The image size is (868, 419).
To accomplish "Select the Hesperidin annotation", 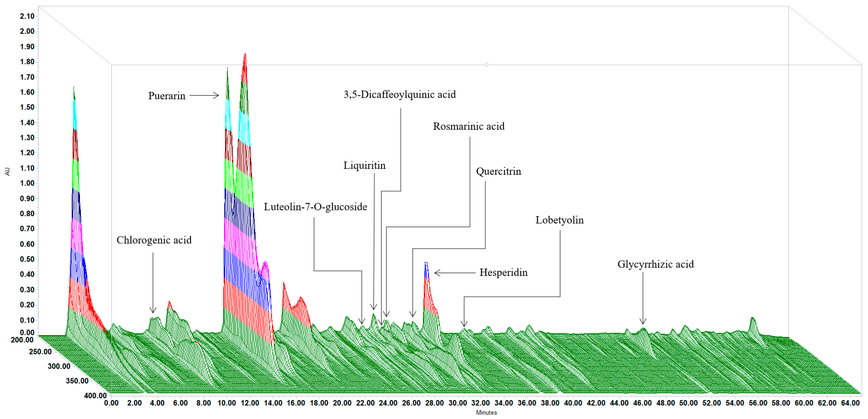I will (x=503, y=272).
